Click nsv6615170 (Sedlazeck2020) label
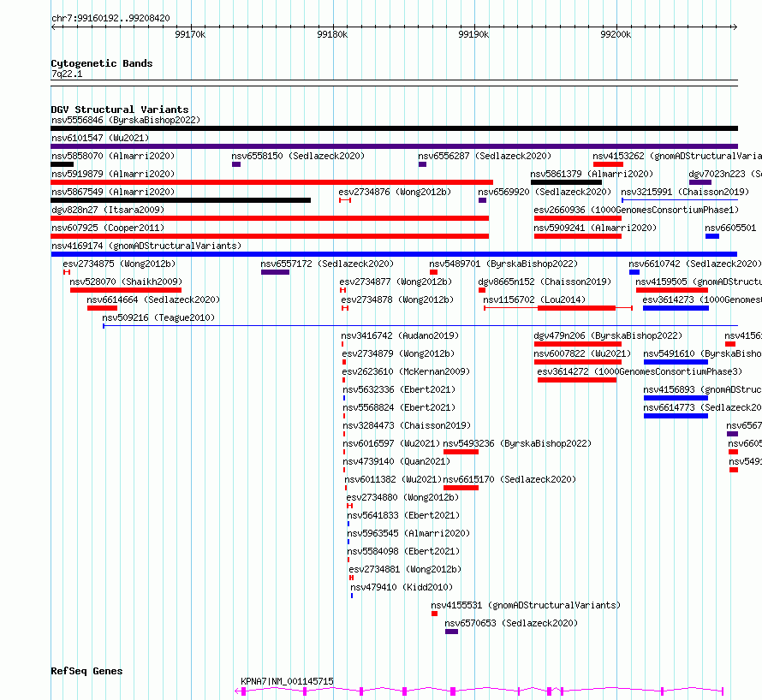Image resolution: width=762 pixels, height=700 pixels. click(509, 479)
